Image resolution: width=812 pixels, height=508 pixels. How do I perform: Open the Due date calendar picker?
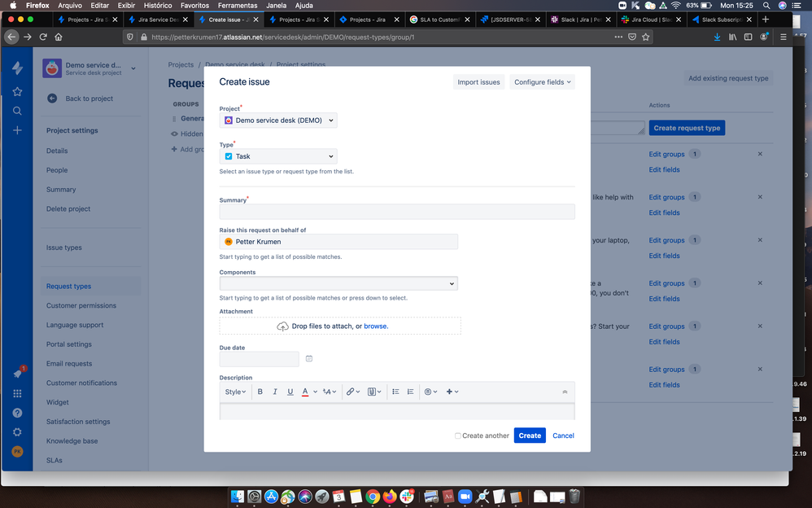click(x=309, y=359)
